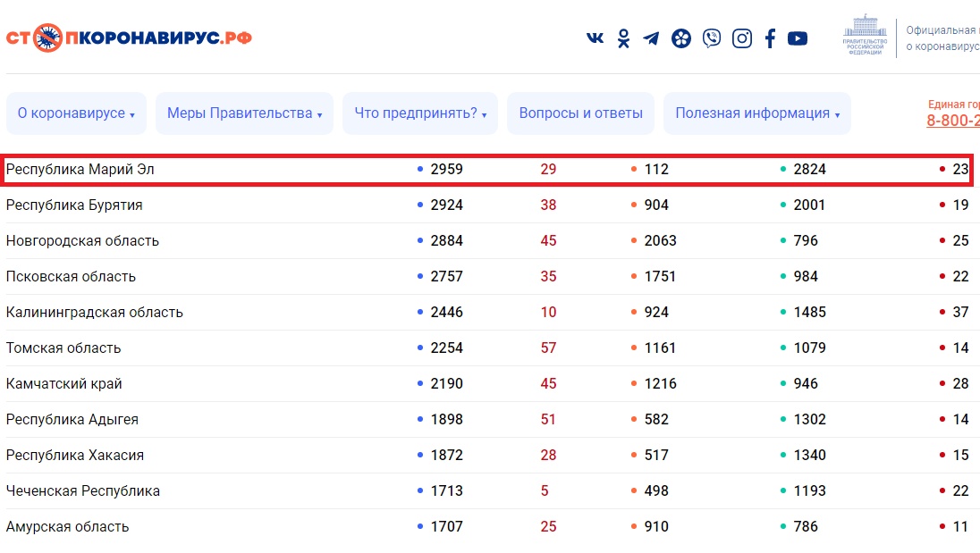980x553 pixels.
Task: Click the Instagram icon
Action: [x=742, y=38]
